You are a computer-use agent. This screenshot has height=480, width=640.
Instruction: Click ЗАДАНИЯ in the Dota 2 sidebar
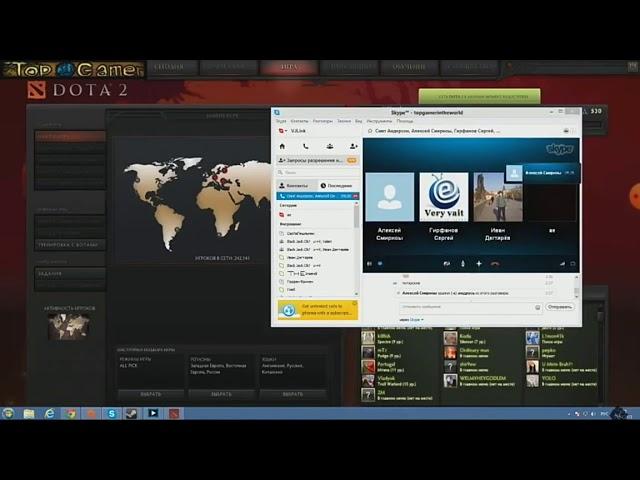[x=69, y=274]
